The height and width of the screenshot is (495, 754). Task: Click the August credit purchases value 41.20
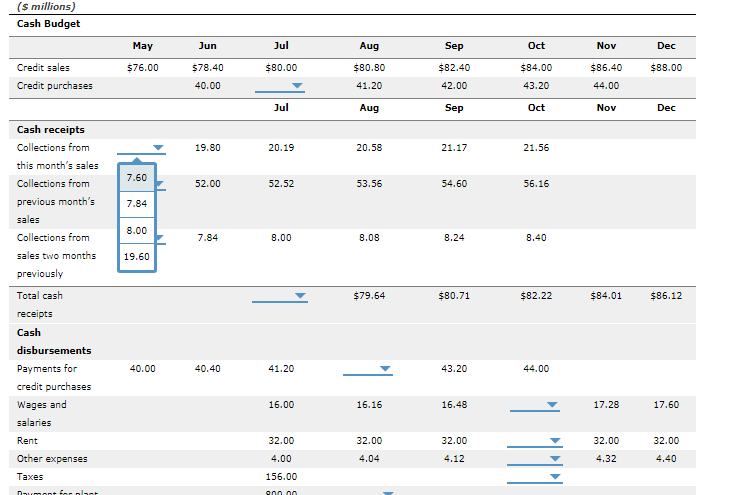369,86
